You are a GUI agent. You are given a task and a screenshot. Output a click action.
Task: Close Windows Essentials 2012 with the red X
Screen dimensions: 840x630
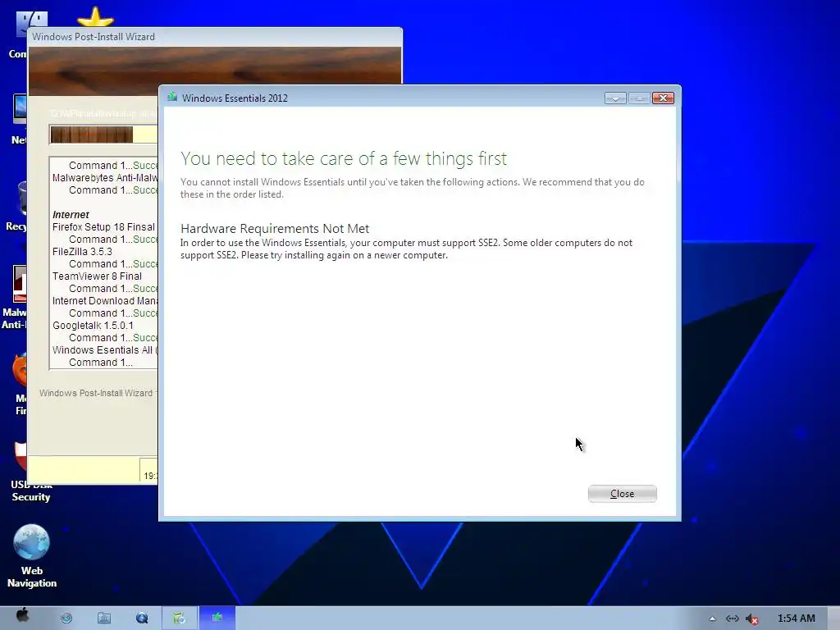pos(663,98)
